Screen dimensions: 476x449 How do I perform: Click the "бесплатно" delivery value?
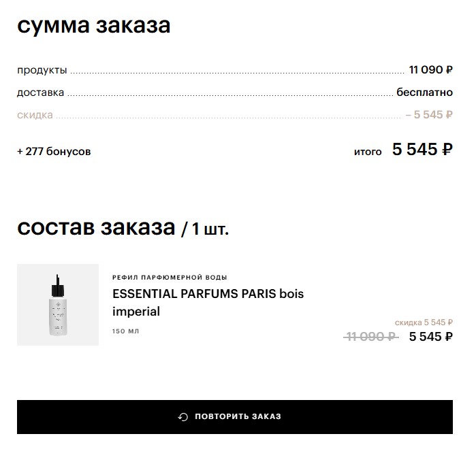(x=424, y=93)
